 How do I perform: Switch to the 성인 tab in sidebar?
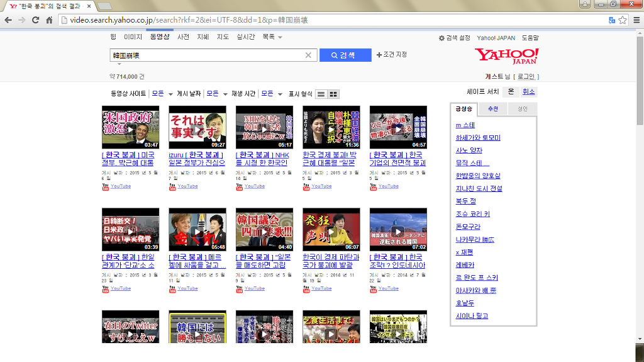pos(522,109)
